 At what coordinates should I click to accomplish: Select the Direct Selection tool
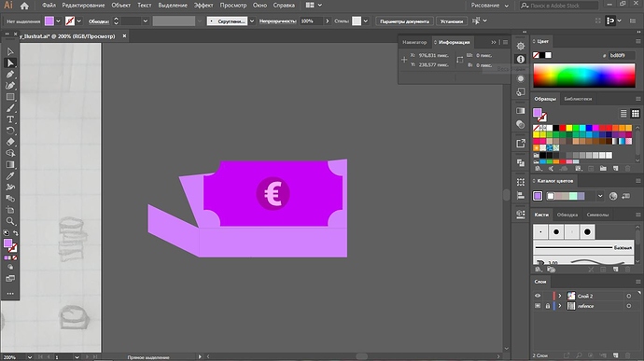(10, 62)
